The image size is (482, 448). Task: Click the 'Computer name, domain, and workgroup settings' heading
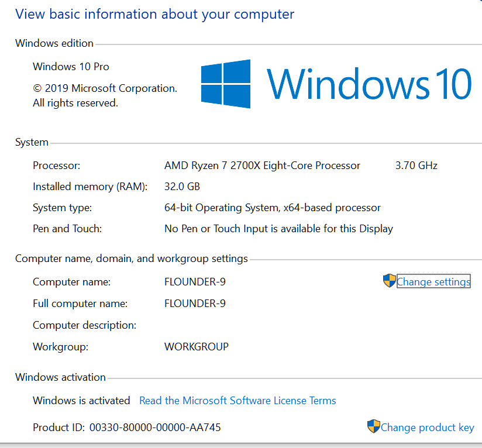[x=132, y=259]
